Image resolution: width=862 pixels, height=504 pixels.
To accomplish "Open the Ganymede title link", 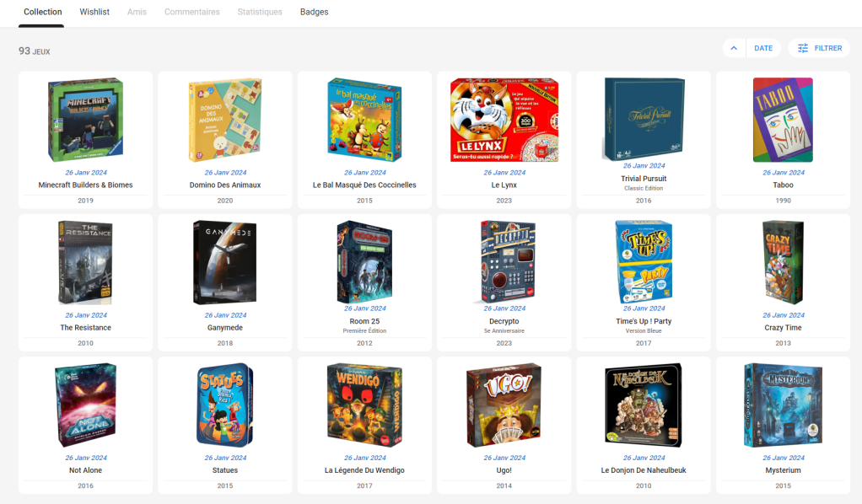I will click(225, 328).
